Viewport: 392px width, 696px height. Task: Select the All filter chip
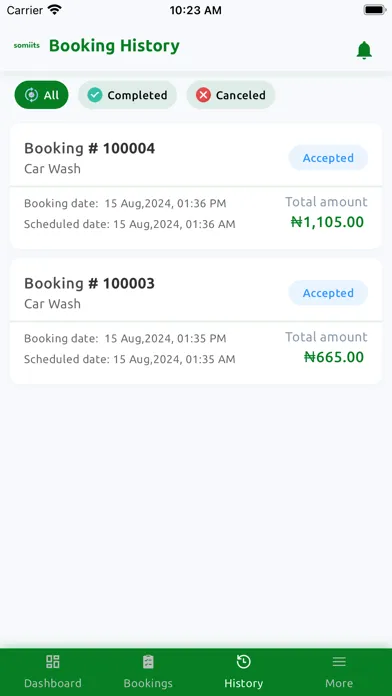pyautogui.click(x=41, y=95)
